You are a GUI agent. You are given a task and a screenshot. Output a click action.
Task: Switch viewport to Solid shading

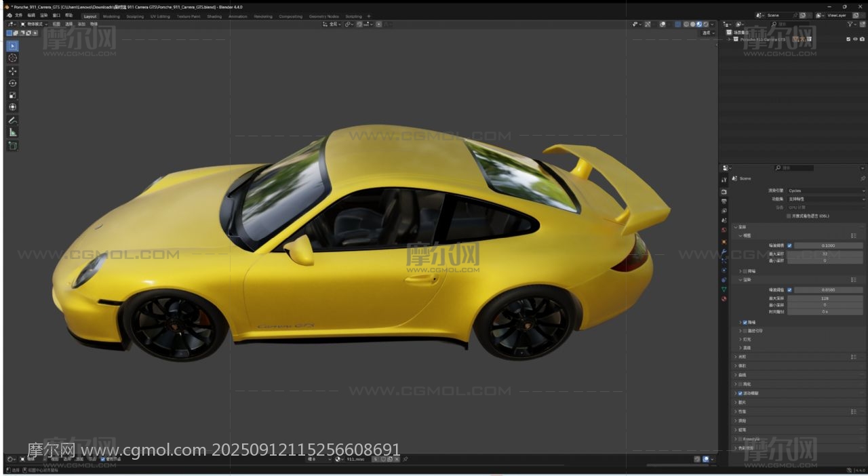692,24
